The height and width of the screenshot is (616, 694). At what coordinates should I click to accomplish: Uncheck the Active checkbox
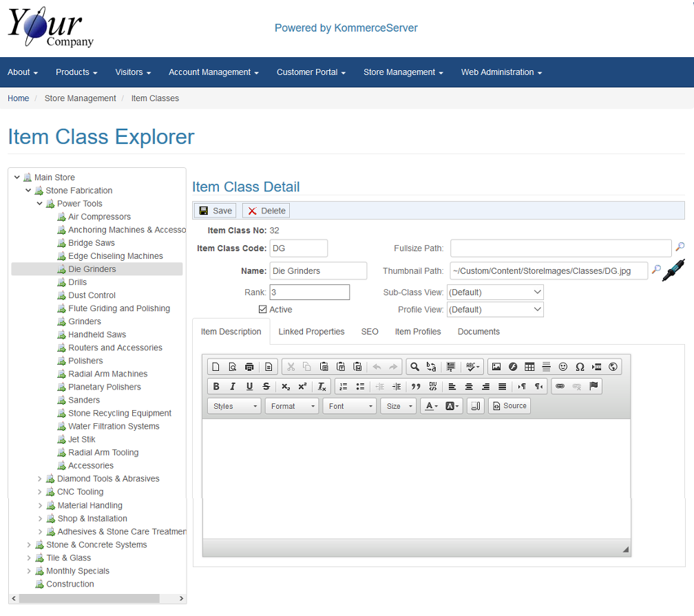[262, 310]
